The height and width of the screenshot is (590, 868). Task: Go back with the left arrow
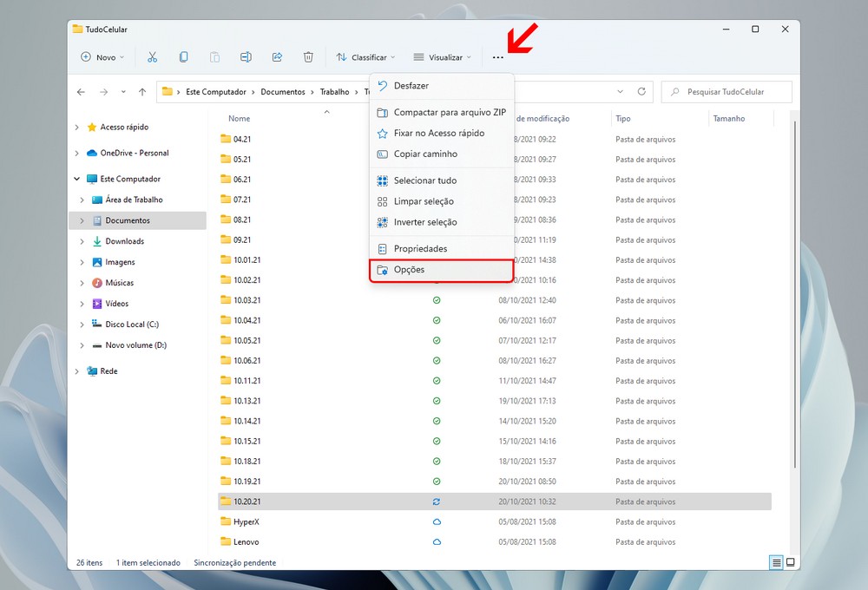point(82,92)
